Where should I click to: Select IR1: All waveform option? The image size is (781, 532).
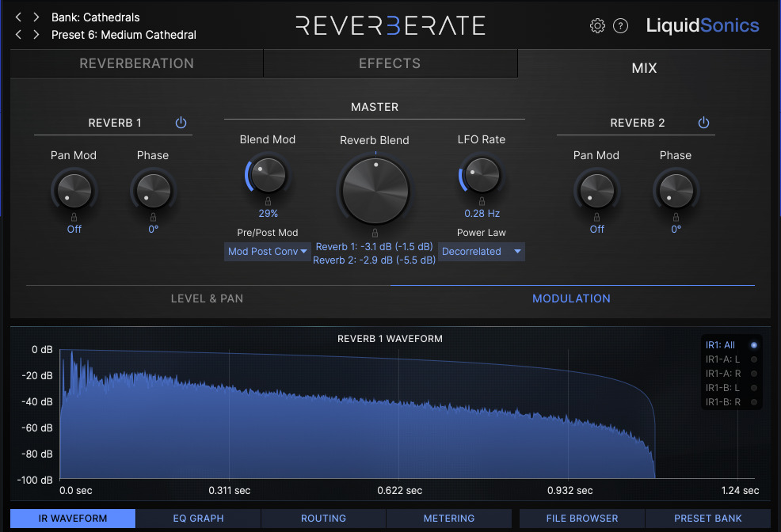pos(731,345)
